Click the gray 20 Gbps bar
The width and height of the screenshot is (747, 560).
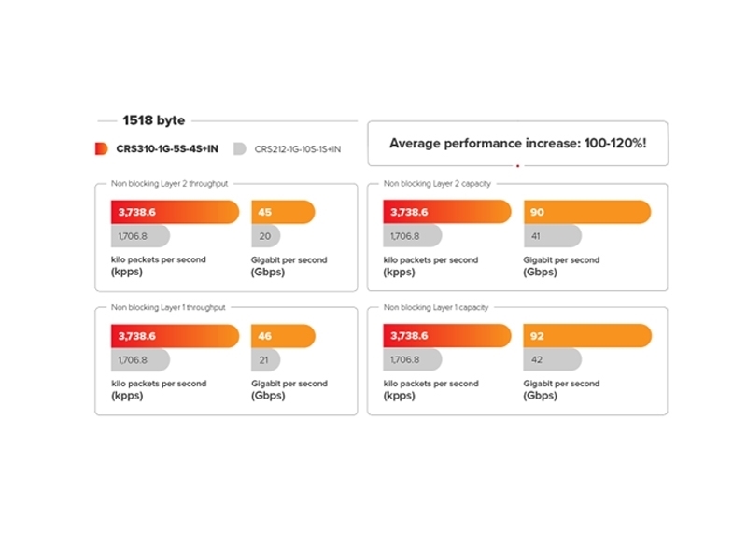coord(266,236)
